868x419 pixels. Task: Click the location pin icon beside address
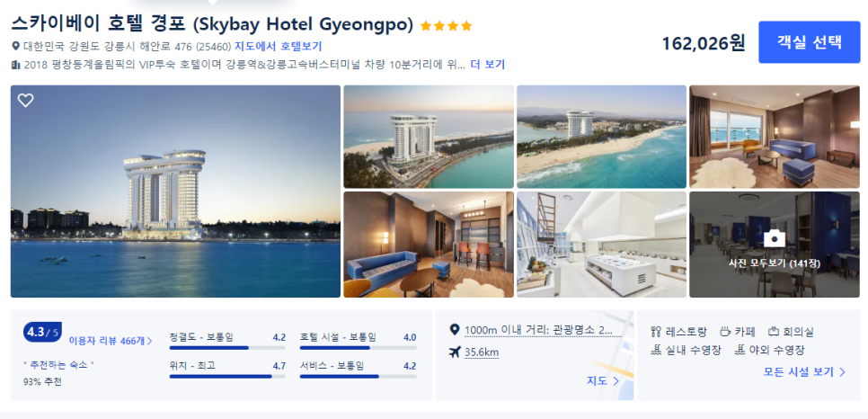(x=16, y=46)
